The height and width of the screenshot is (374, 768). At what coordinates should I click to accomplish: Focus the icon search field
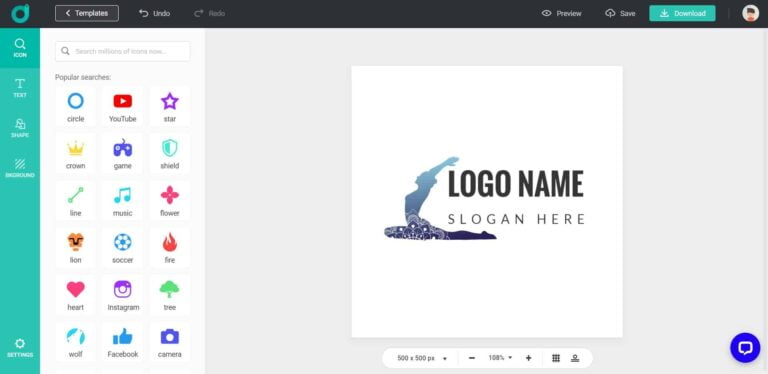(x=122, y=51)
